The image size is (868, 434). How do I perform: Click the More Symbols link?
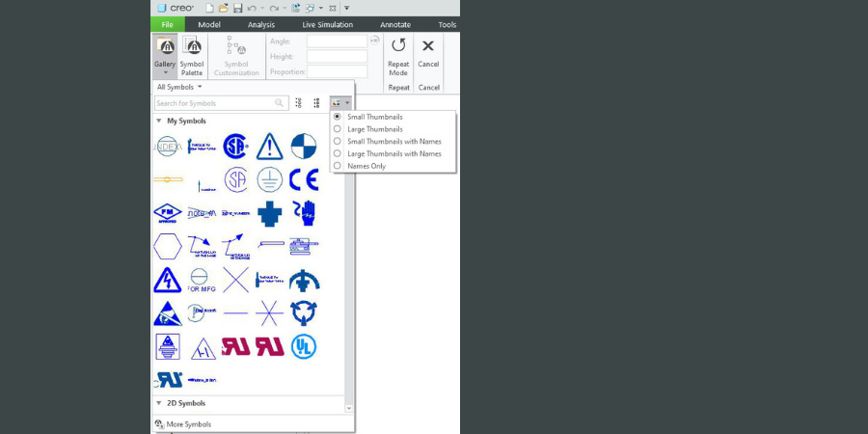[188, 424]
